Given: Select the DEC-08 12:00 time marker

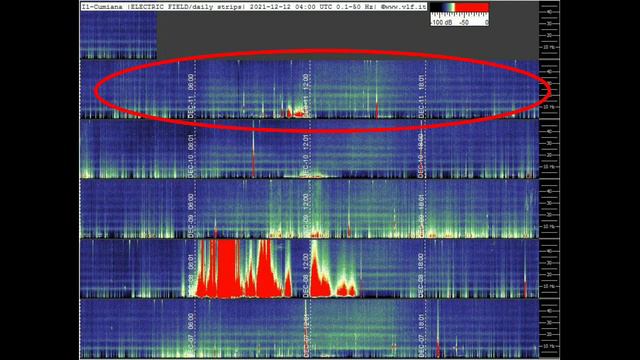Looking at the screenshot, I should pos(305,276).
